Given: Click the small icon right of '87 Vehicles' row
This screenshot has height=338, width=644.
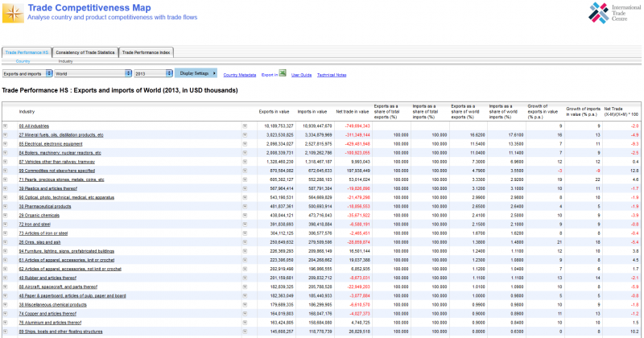Looking at the screenshot, I should click(x=246, y=159).
